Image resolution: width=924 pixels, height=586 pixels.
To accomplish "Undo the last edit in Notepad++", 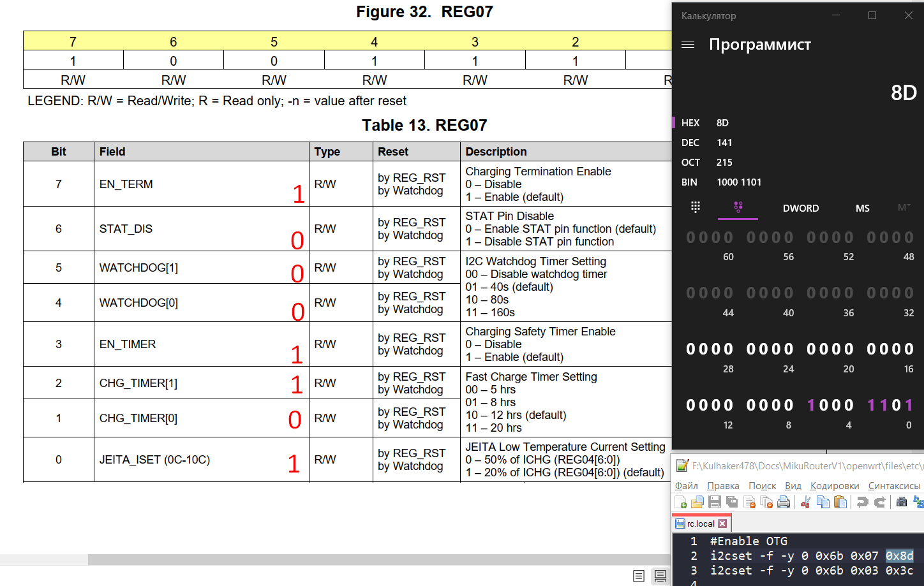I will 862,502.
